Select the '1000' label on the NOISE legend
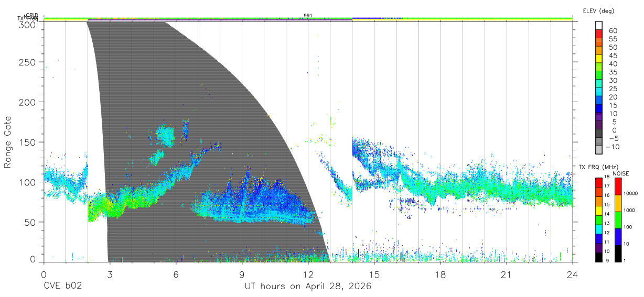The width and height of the screenshot is (644, 297). coord(628,210)
